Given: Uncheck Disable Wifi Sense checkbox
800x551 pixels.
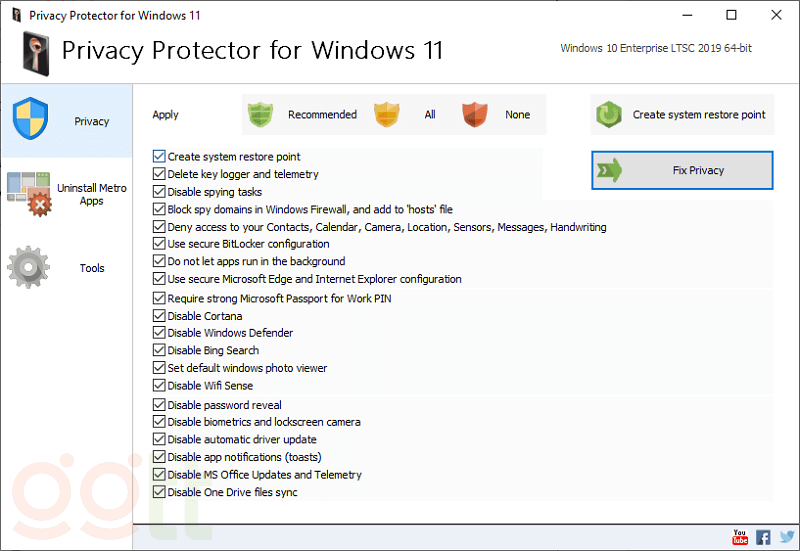Looking at the screenshot, I should [159, 386].
